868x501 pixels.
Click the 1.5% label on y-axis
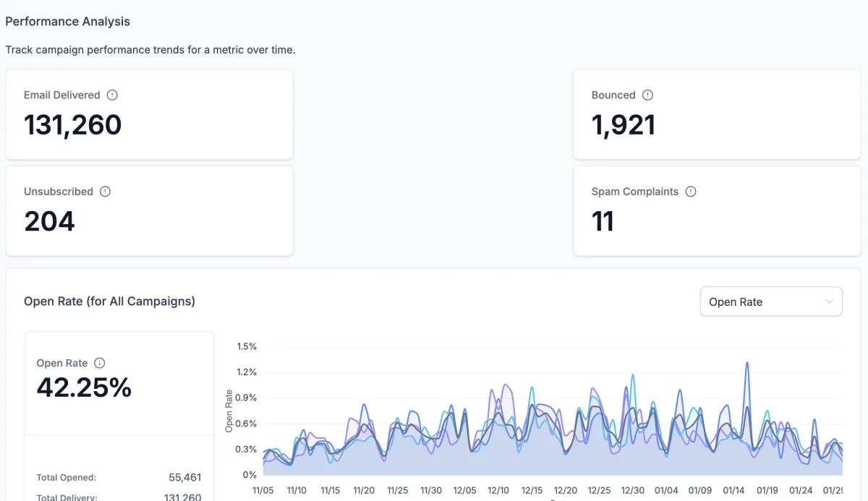tap(247, 346)
